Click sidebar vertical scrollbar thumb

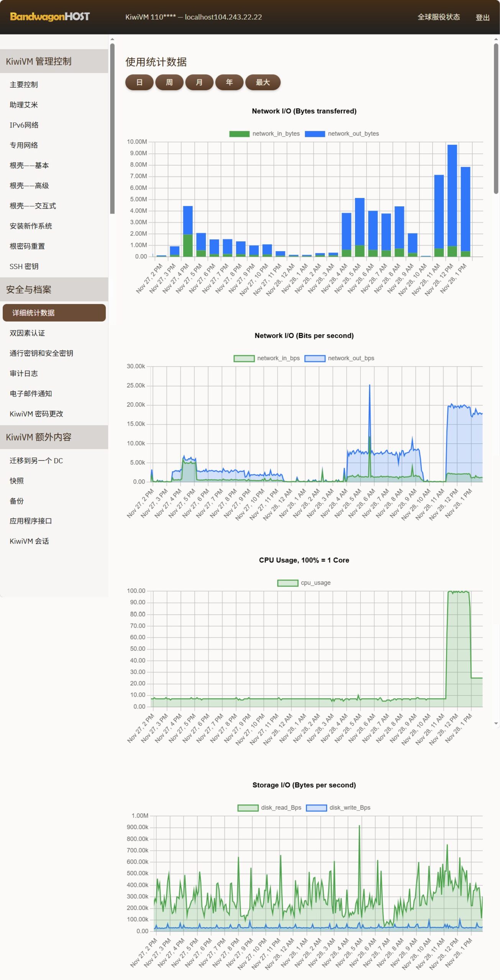click(112, 128)
